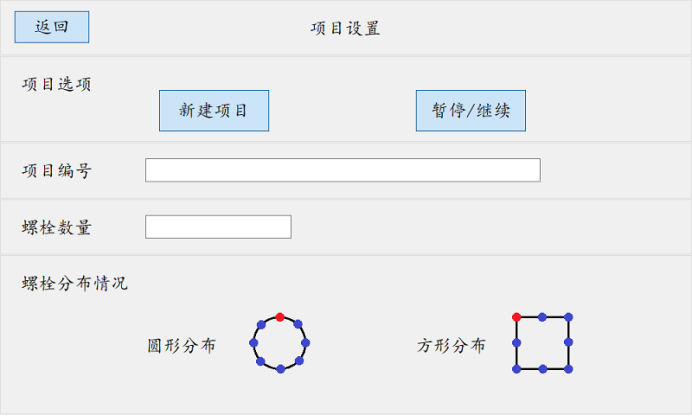Click the 项目设置 page title
The height and width of the screenshot is (416, 692).
[x=345, y=28]
